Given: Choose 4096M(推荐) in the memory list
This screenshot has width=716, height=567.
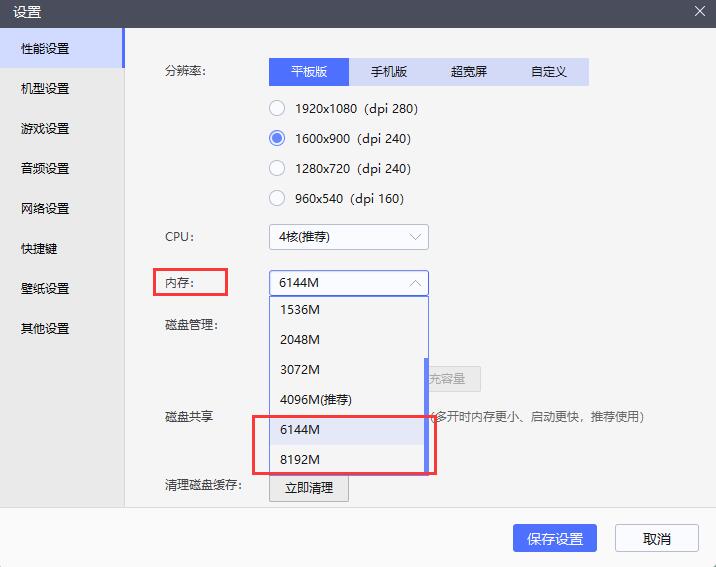Looking at the screenshot, I should coord(315,399).
